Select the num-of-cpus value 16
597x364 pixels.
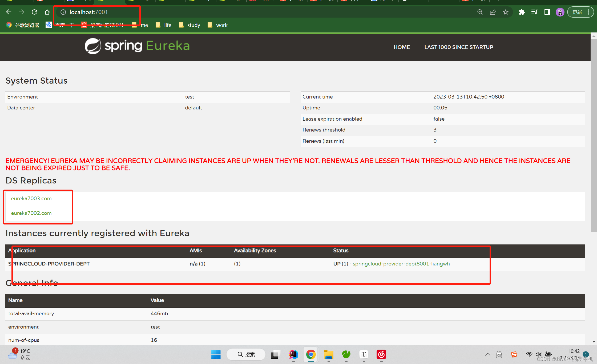154,340
